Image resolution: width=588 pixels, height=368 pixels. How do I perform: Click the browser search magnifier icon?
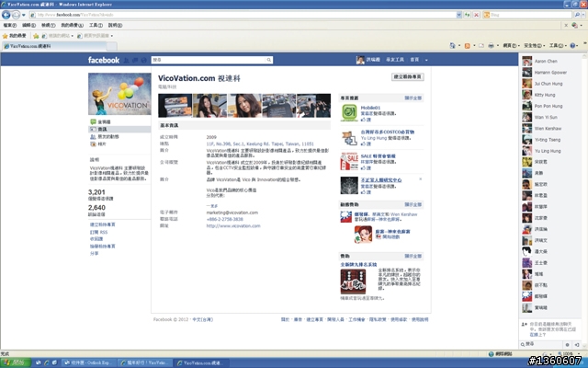pos(577,15)
